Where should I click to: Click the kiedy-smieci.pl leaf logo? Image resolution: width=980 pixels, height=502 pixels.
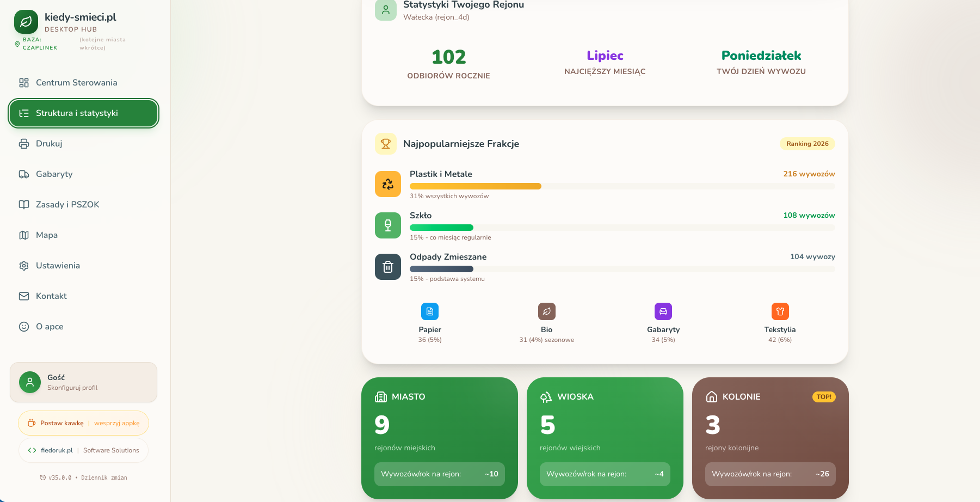26,22
